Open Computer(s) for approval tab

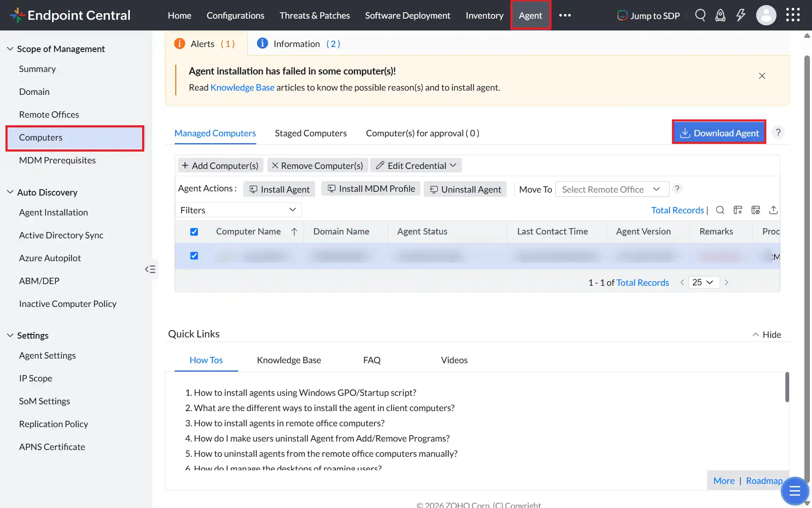[422, 133]
